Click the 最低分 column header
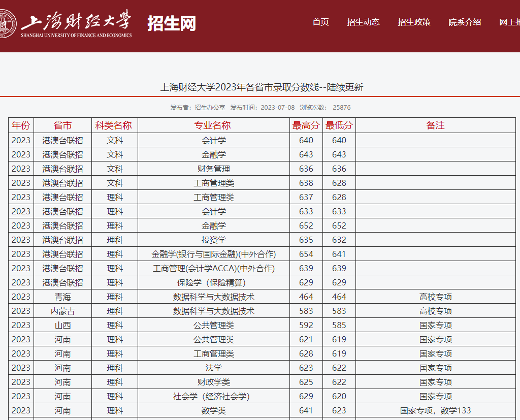520x420 pixels. click(x=339, y=125)
